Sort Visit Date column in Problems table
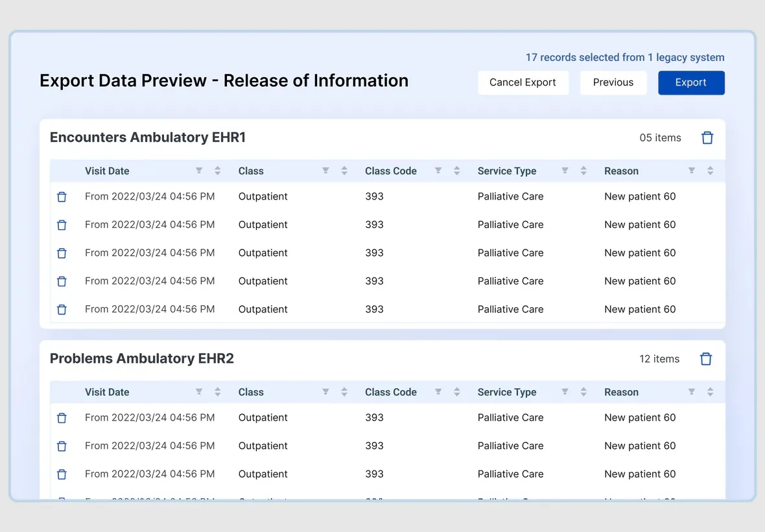The image size is (765, 532). (x=218, y=392)
